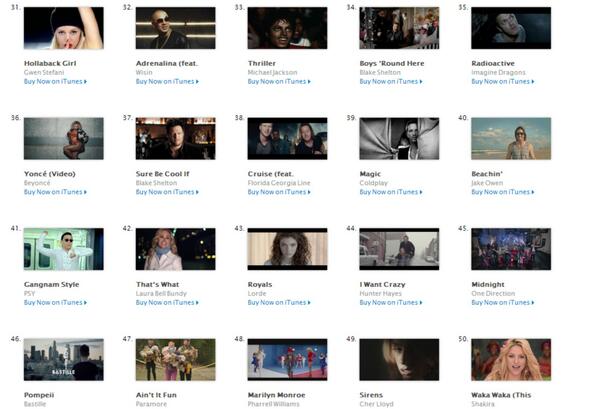Screen dimensions: 600x409
Task: Buy Magic on iTunes
Action: (x=391, y=192)
